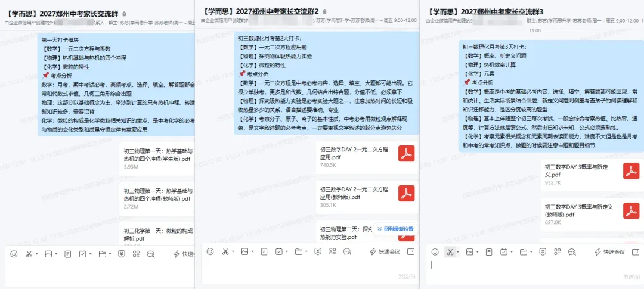Click PDF icon of 初三数学DAY 3概率与新定义.pdf
The height and width of the screenshot is (289, 644).
(631, 171)
